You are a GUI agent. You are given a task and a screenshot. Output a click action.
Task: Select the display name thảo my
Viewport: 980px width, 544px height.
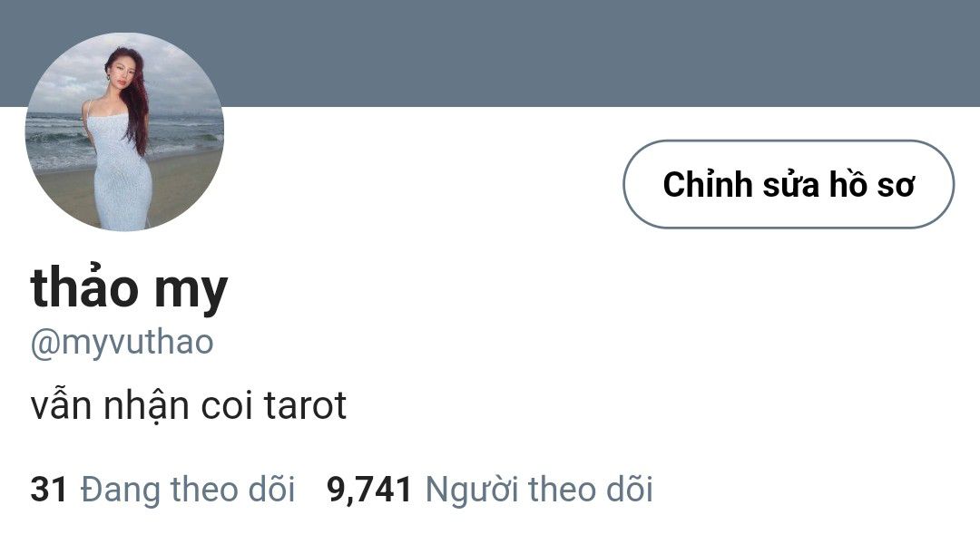tap(129, 287)
